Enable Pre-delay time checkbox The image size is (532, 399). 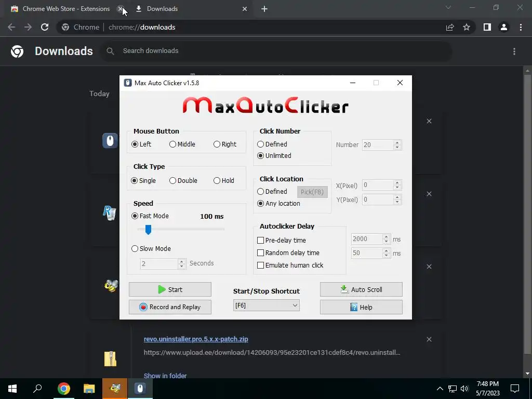(261, 240)
